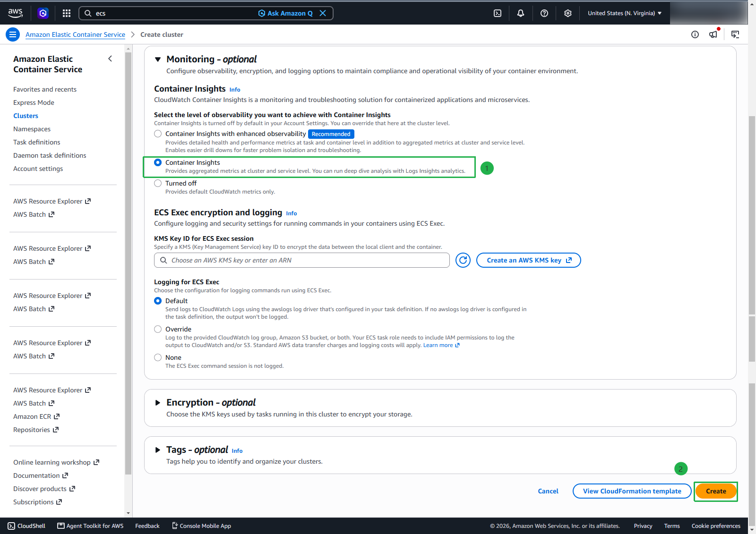Select the Turned off radio option

click(158, 183)
